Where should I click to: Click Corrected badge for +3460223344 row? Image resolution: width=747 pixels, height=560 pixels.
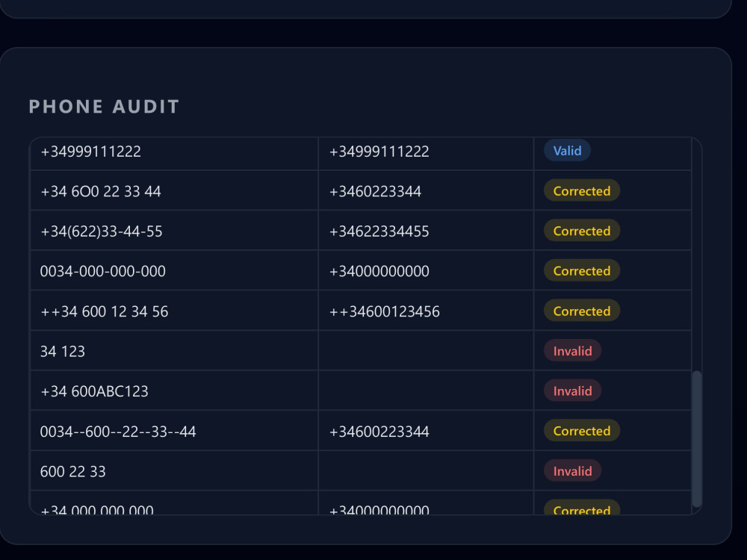coord(582,190)
